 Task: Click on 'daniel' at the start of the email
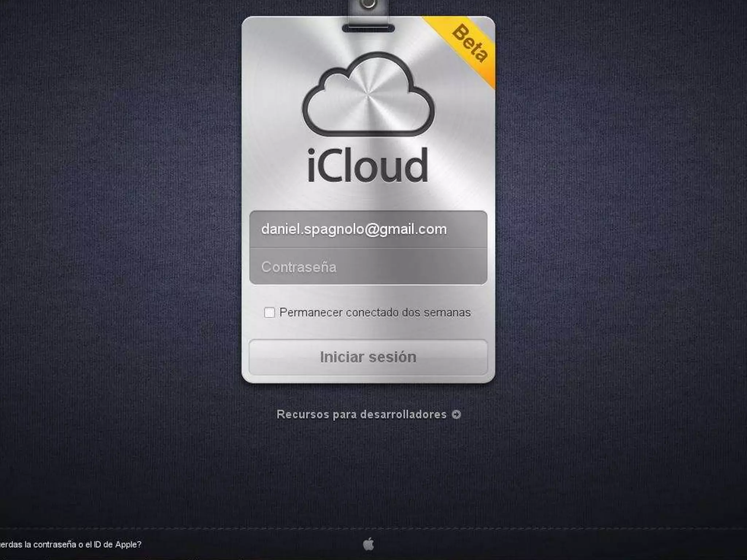coord(280,229)
